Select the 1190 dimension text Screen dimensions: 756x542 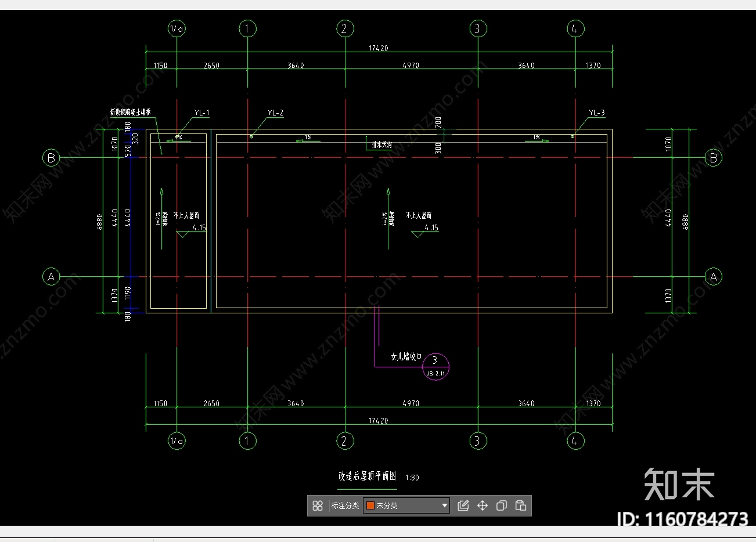tap(128, 294)
